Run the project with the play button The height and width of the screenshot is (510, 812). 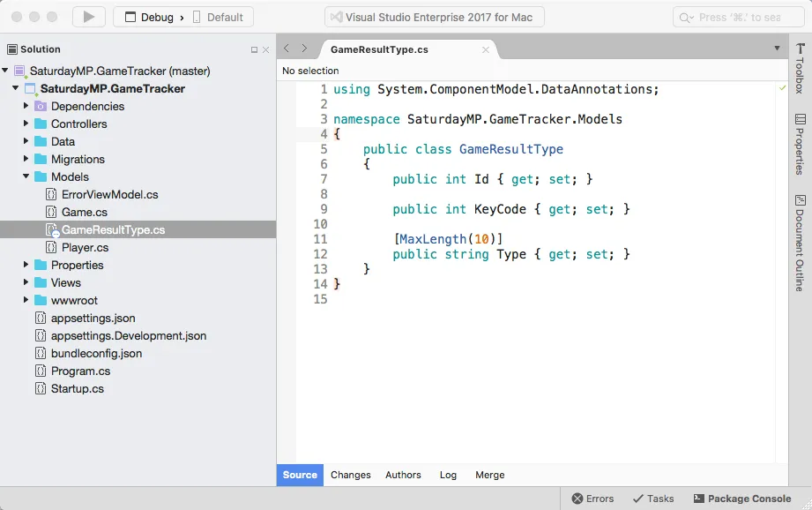click(88, 17)
